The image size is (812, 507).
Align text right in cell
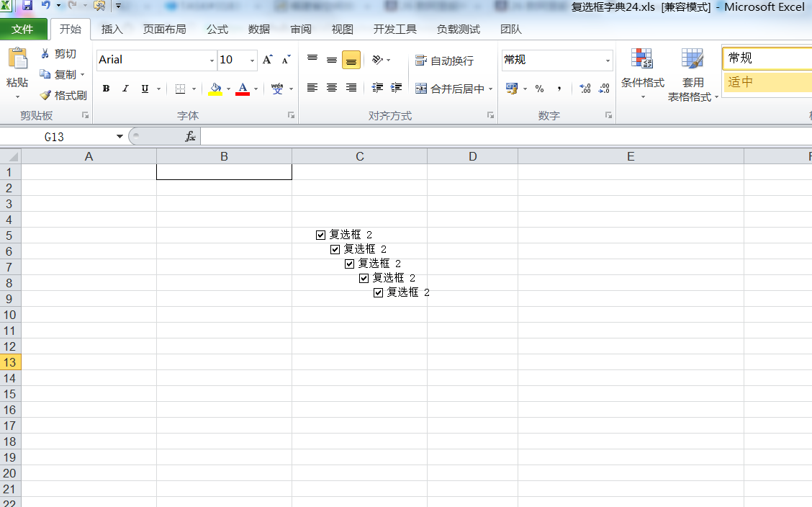pyautogui.click(x=351, y=88)
